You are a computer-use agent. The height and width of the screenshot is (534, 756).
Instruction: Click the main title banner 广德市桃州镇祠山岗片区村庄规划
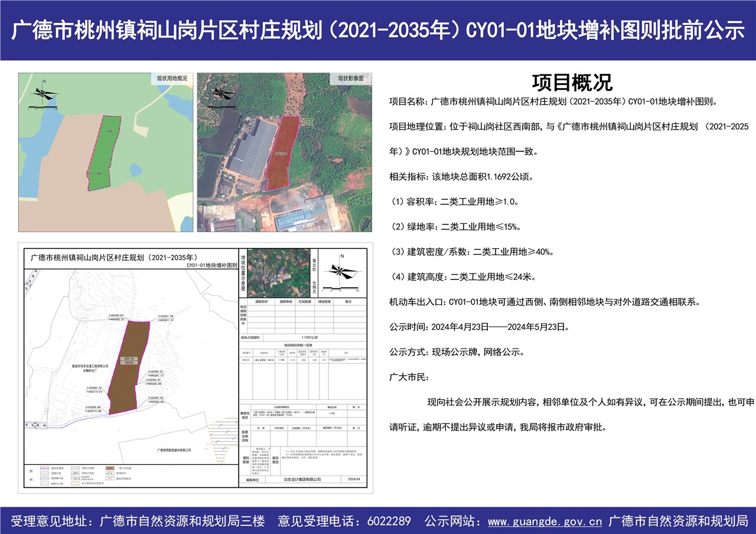[378, 30]
